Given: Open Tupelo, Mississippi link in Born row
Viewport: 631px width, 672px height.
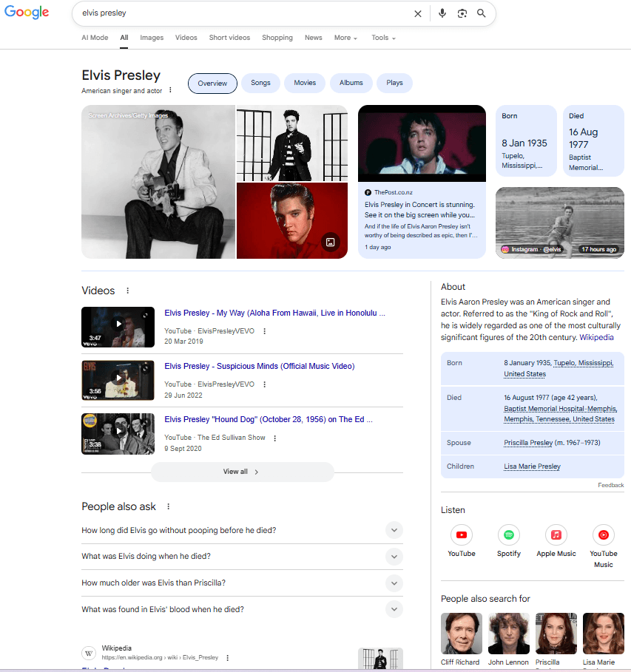Looking at the screenshot, I should click(584, 363).
